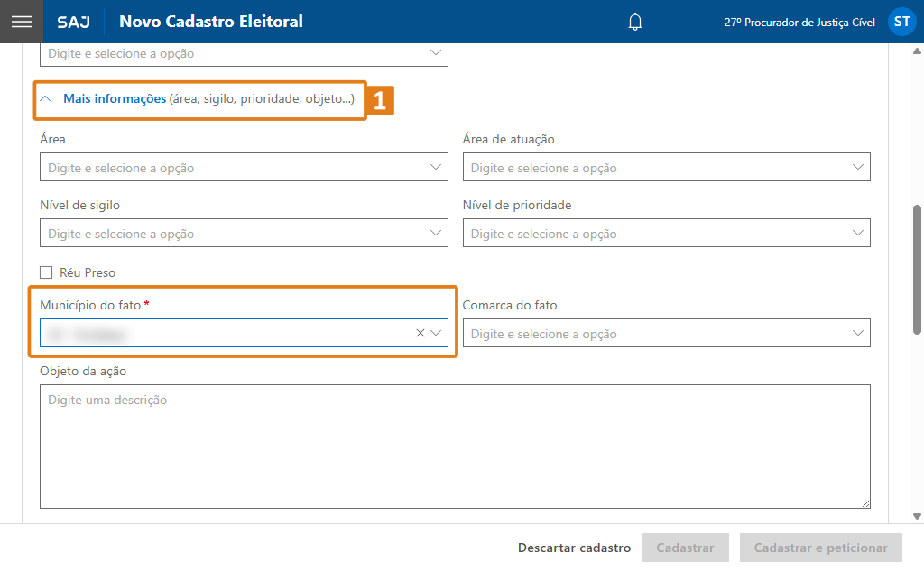Click into the Objeto da ação text area
The height and width of the screenshot is (571, 924).
455,447
